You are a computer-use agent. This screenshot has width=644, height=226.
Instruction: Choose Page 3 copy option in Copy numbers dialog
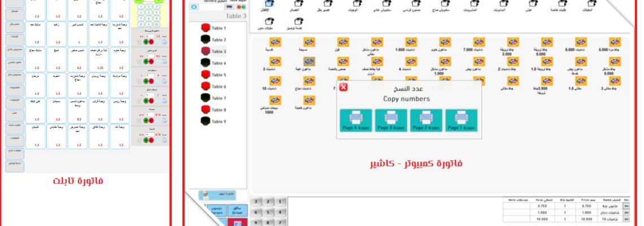(x=391, y=120)
